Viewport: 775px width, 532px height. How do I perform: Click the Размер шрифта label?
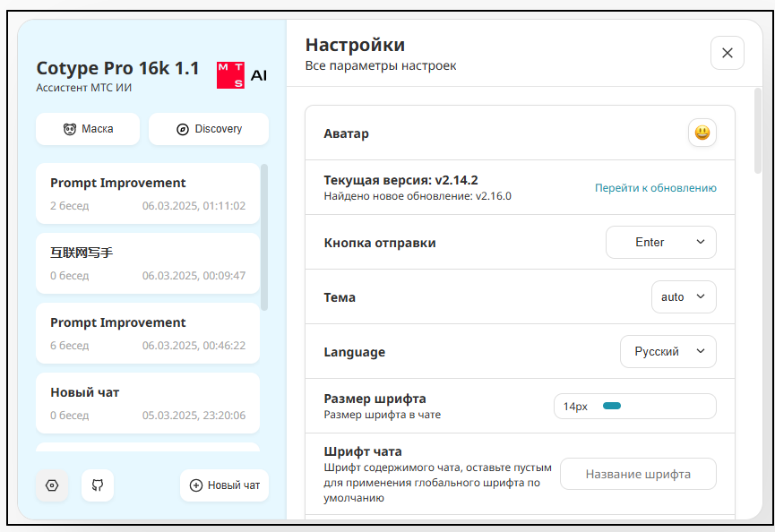pyautogui.click(x=375, y=399)
